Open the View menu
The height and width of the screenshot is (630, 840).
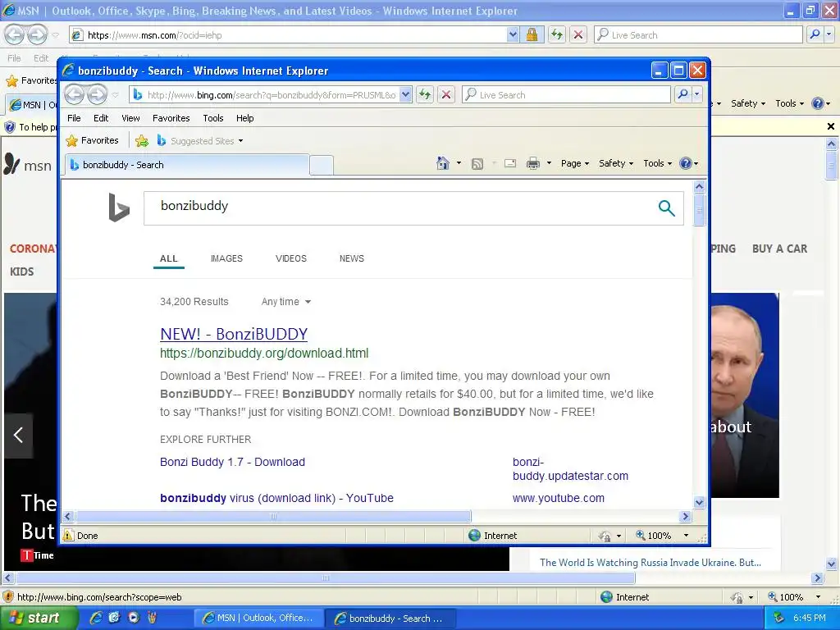130,118
